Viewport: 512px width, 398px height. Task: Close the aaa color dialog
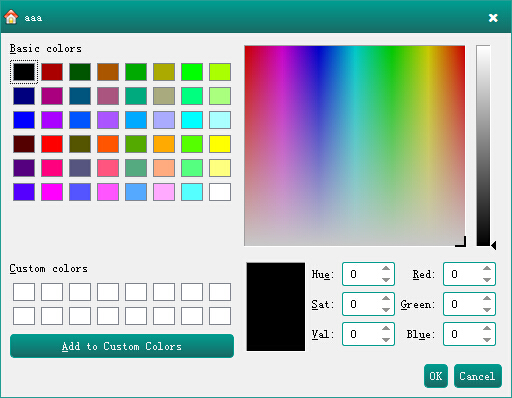tap(493, 18)
